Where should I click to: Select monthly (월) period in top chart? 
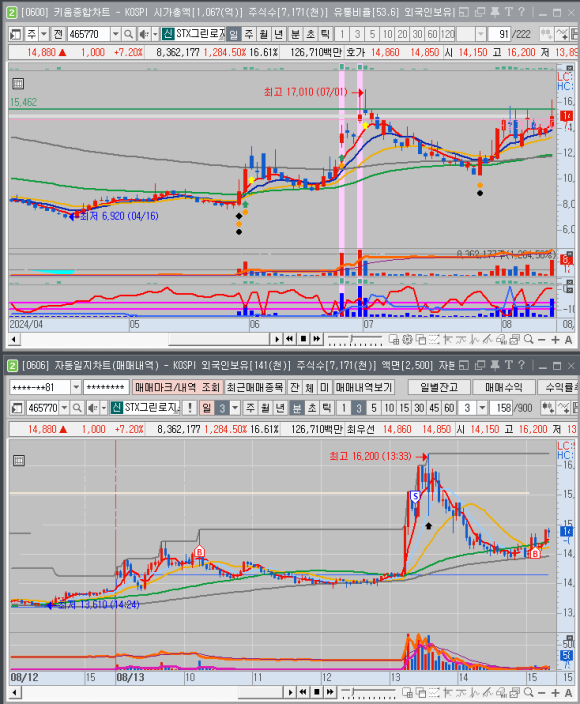264,34
